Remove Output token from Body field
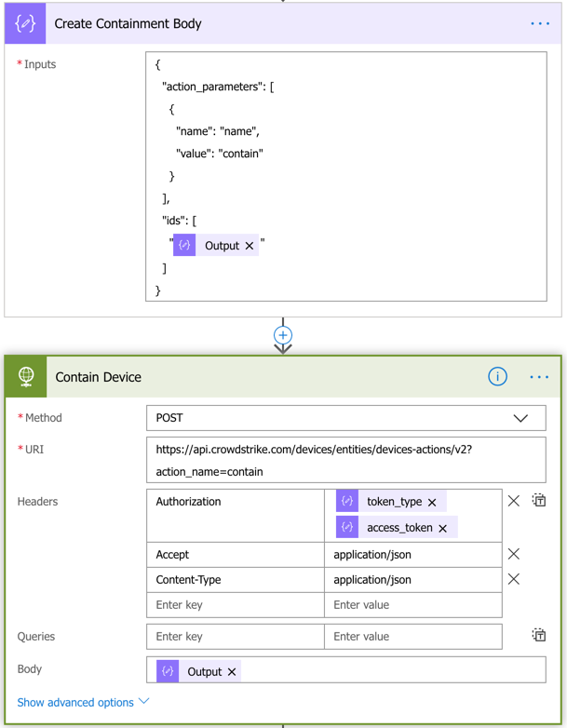 click(x=232, y=671)
